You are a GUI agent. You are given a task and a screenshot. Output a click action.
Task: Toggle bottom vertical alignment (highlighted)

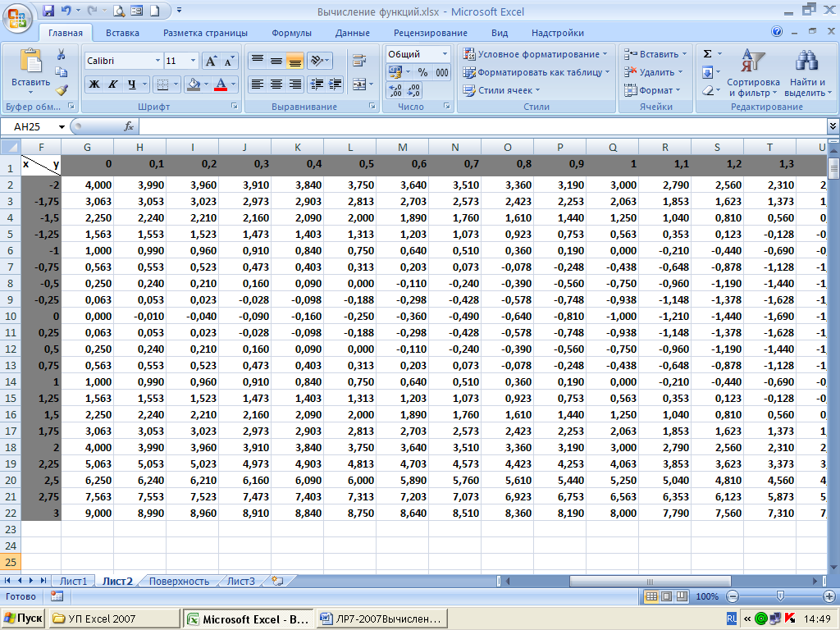[x=294, y=61]
